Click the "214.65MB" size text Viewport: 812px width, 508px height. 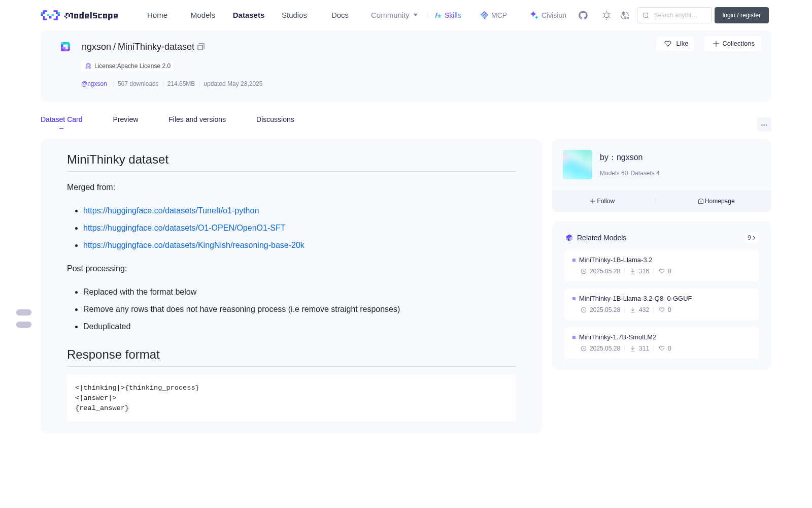coord(181,84)
